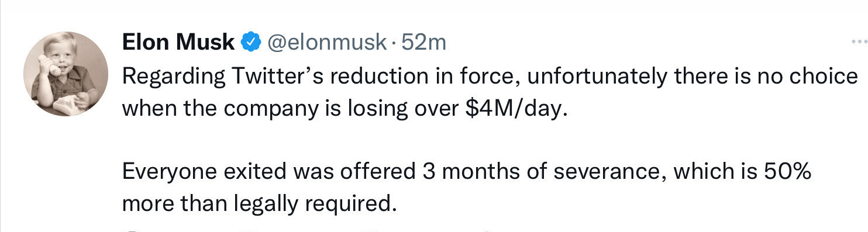868x232 pixels.
Task: Click the paragraph about 3 months severance
Action: coord(466,188)
